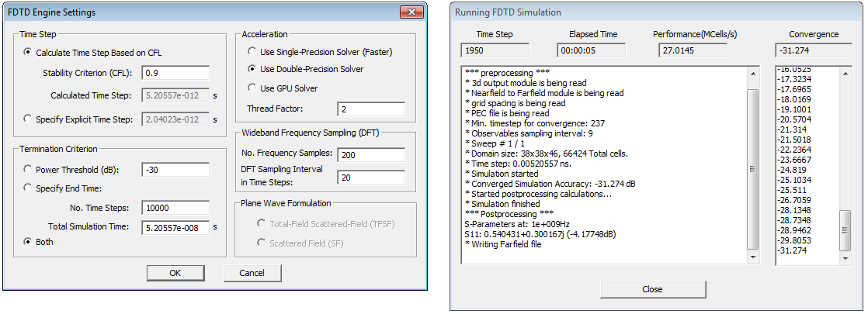
Task: Click the No. Time Steps field
Action: coord(175,208)
